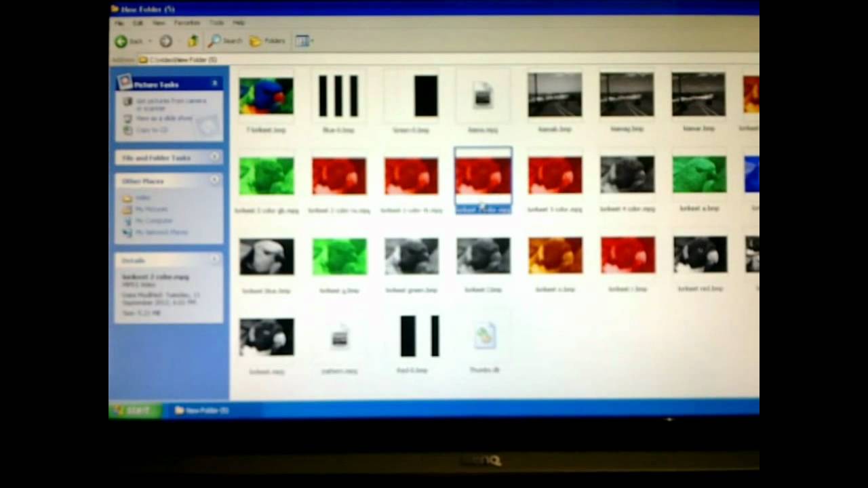Select the pattern.mpg video file icon
This screenshot has width=868, height=488.
point(339,336)
